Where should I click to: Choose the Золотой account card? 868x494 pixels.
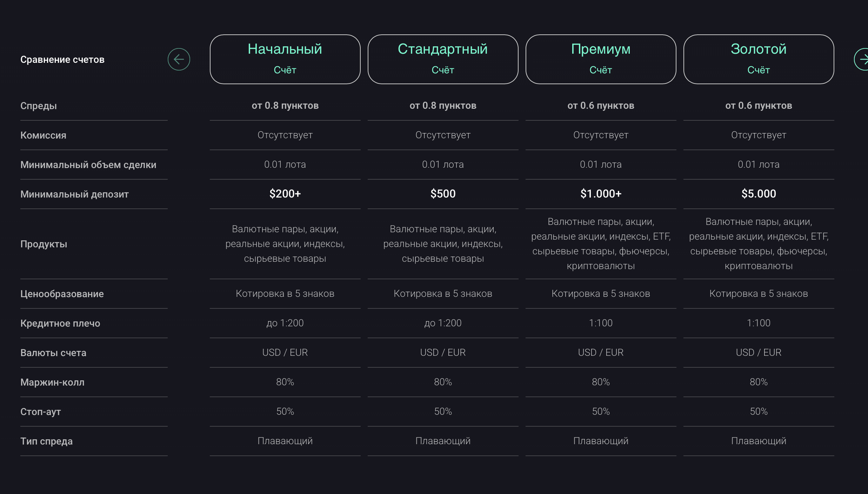click(x=759, y=59)
